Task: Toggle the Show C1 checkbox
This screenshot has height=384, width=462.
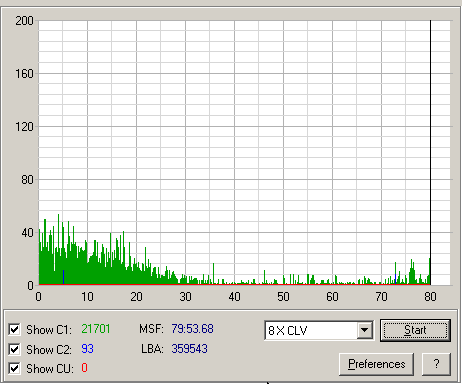Action: [14, 330]
